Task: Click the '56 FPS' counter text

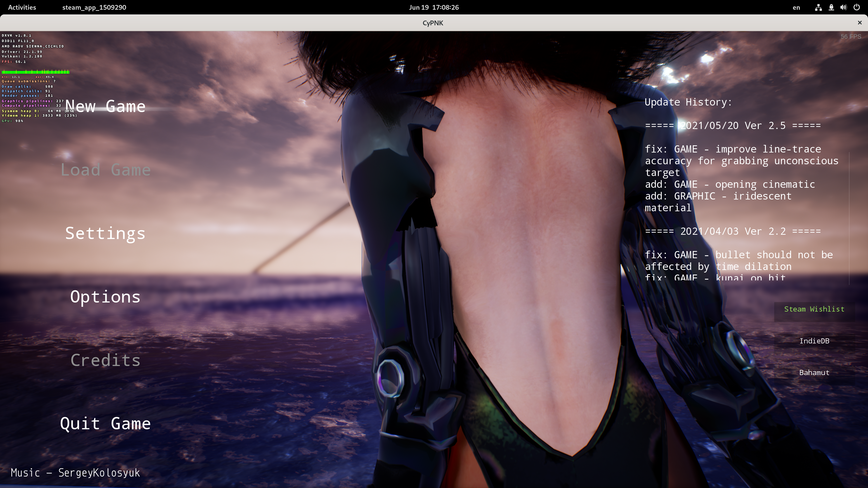Action: [x=851, y=36]
